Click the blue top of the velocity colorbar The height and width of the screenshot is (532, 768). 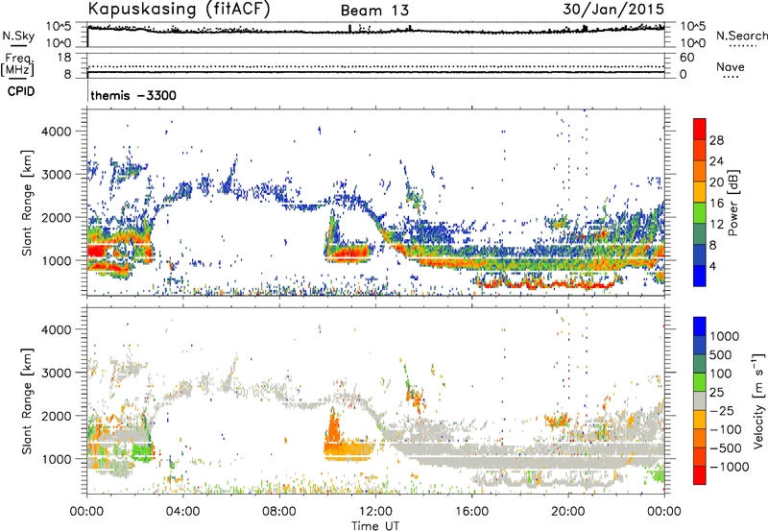700,326
